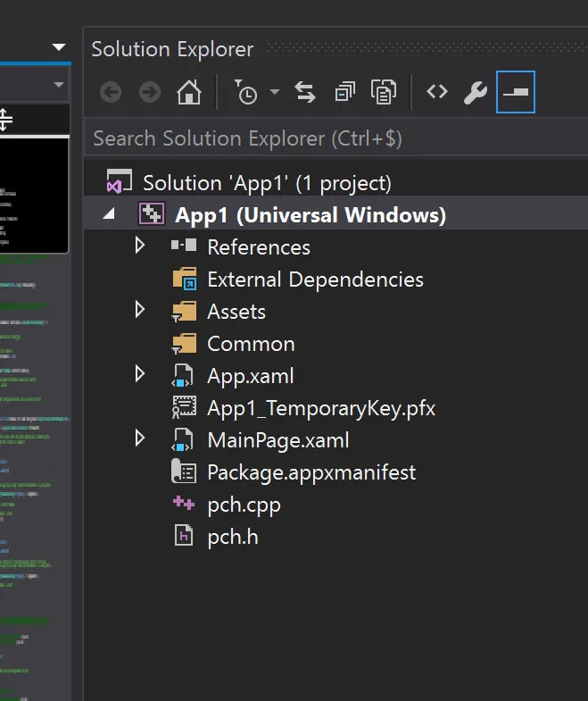Select the App.xaml file

click(251, 376)
